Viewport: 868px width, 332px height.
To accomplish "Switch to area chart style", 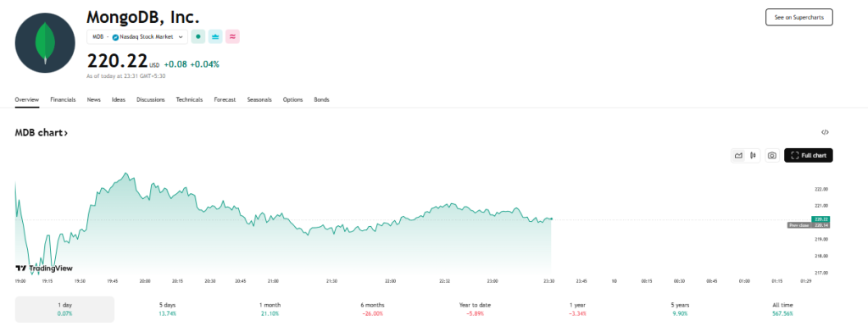I will pyautogui.click(x=738, y=156).
